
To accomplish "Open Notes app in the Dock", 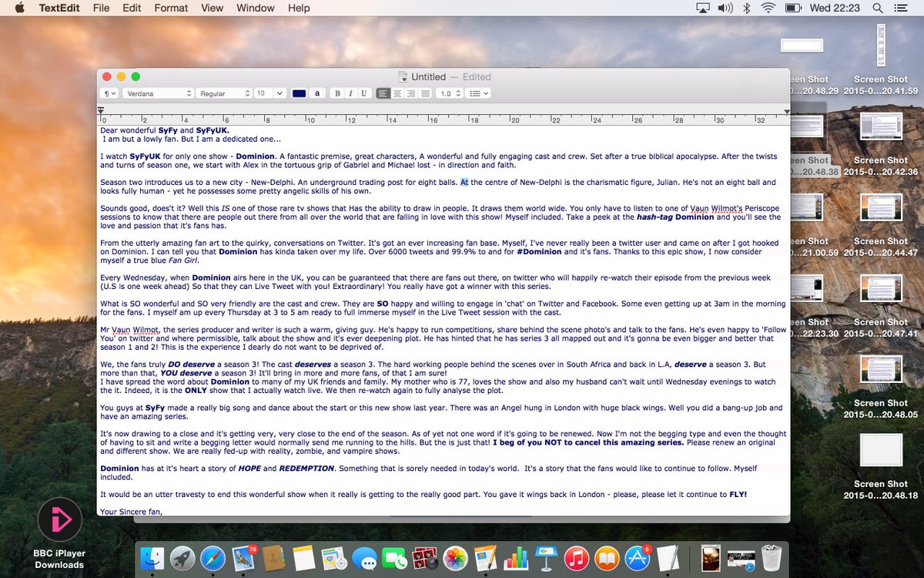I will tap(303, 560).
